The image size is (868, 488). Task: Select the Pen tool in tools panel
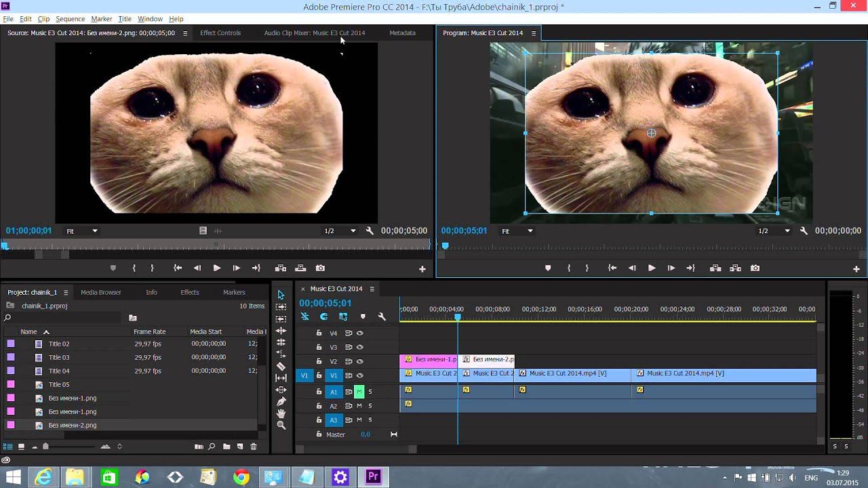(x=281, y=401)
